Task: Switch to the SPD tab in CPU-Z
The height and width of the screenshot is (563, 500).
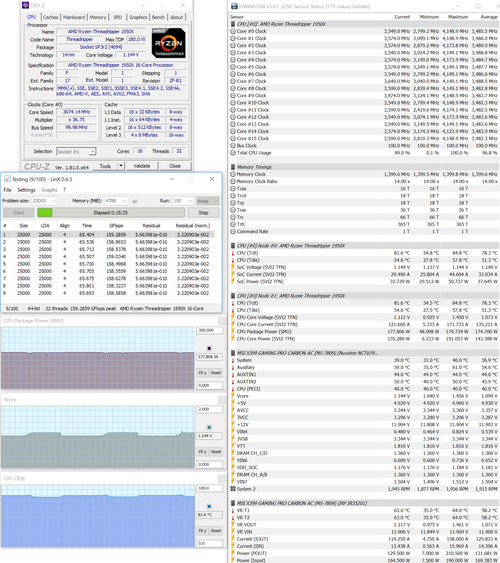Action: tap(117, 17)
